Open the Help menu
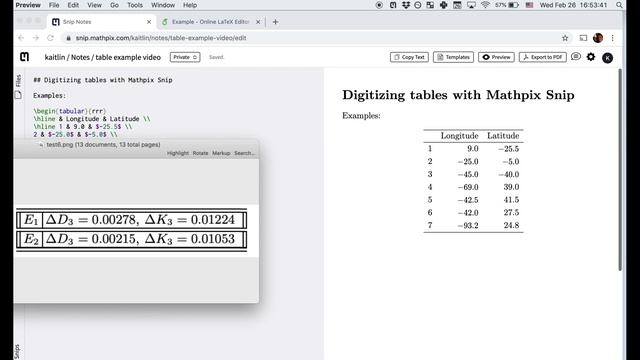Viewport: 640px width, 360px height. 190,5
